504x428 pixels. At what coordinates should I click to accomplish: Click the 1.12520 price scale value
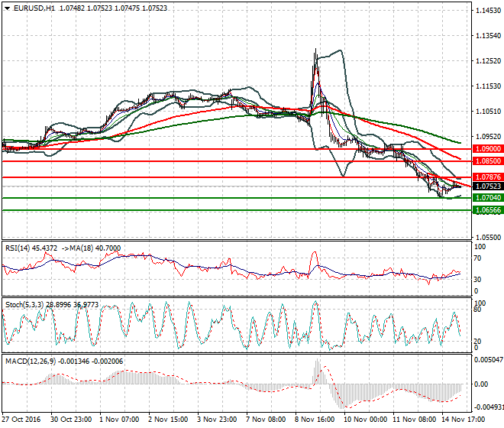(488, 61)
